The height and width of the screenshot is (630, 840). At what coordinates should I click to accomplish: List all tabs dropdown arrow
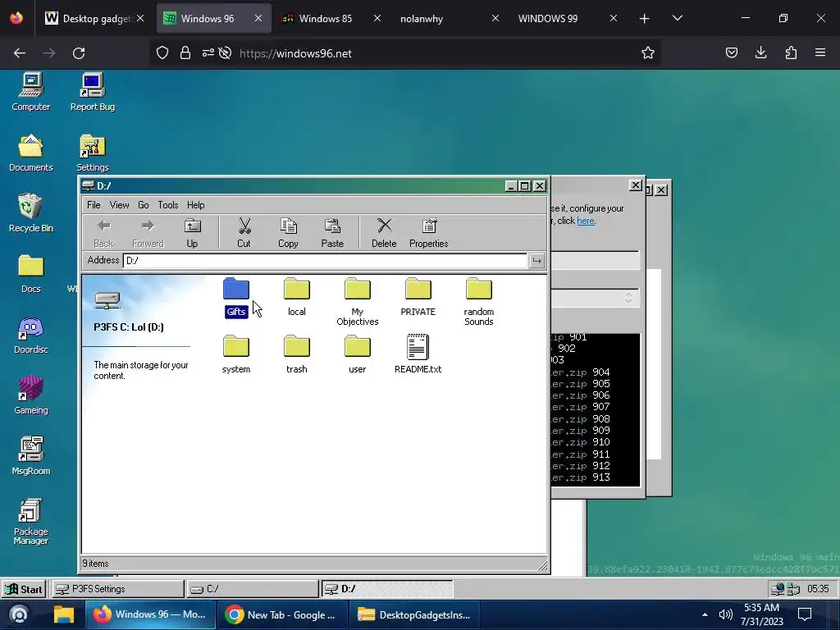tap(677, 19)
